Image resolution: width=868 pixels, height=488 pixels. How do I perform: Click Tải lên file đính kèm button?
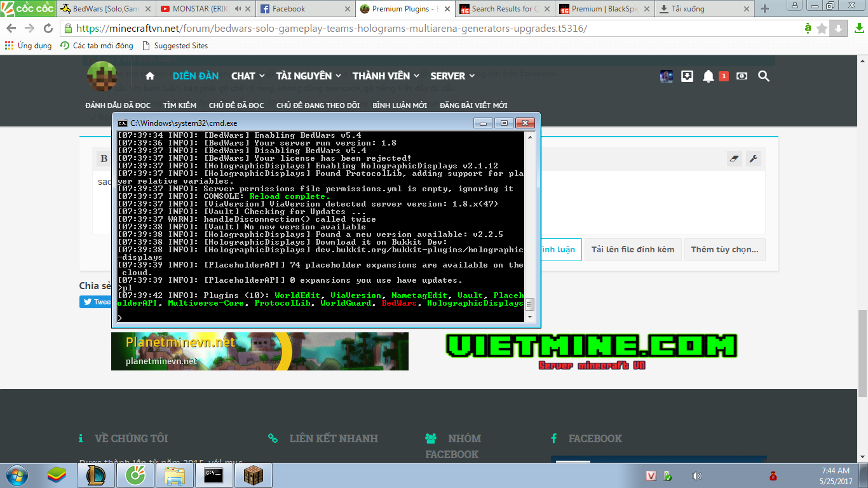click(633, 250)
